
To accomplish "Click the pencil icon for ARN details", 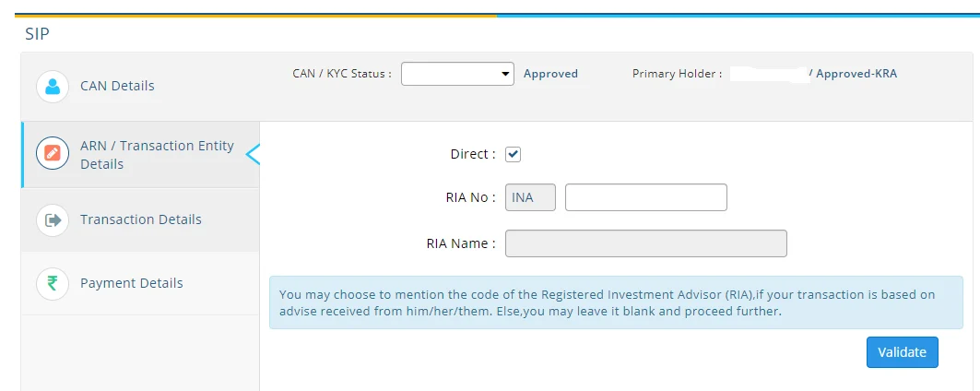I will [x=53, y=154].
